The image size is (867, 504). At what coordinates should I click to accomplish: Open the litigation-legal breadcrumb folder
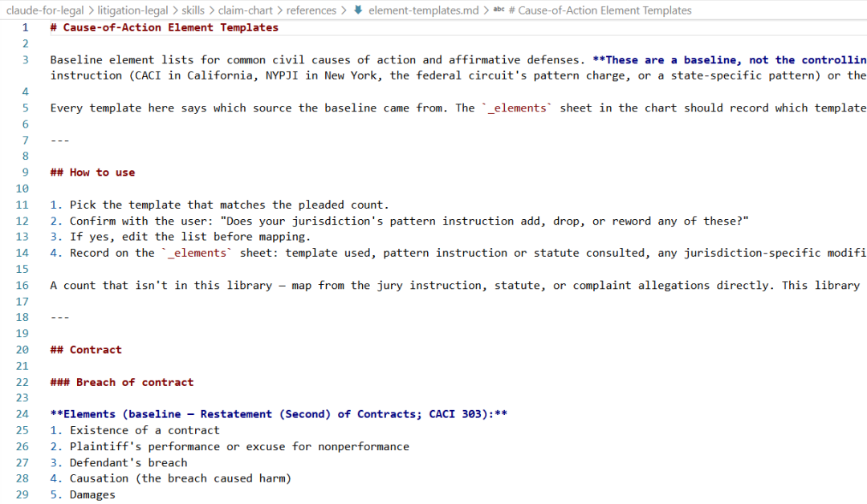pos(132,10)
